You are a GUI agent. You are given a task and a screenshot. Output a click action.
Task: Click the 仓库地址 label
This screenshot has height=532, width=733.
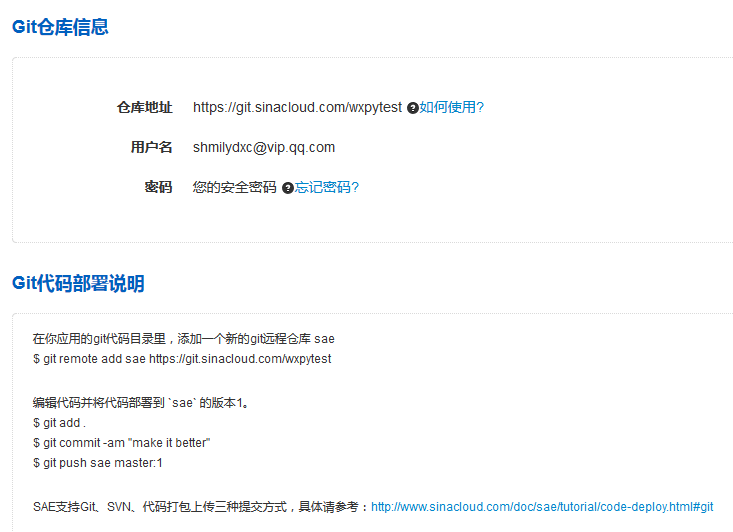(x=144, y=108)
